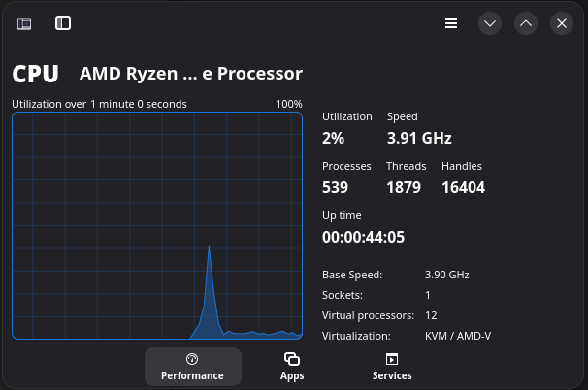Click the 'Utilization over 1 minute 0 seconds' label

pyautogui.click(x=99, y=104)
